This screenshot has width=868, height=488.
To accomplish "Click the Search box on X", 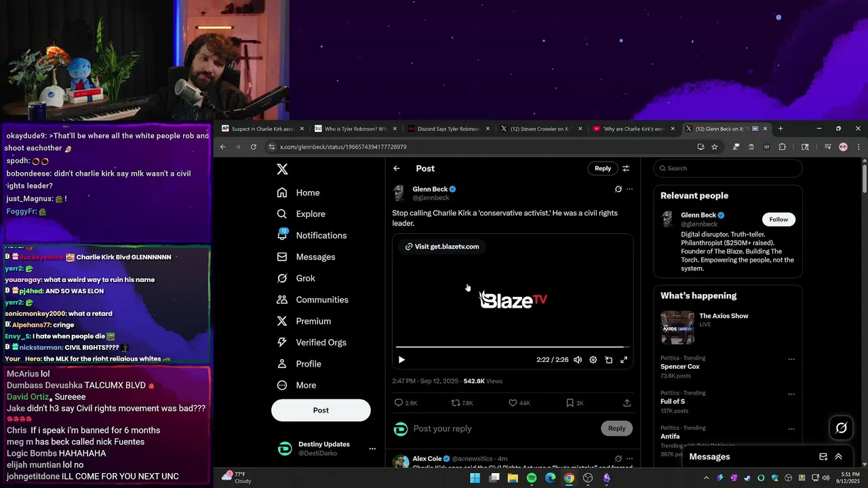I will point(728,169).
